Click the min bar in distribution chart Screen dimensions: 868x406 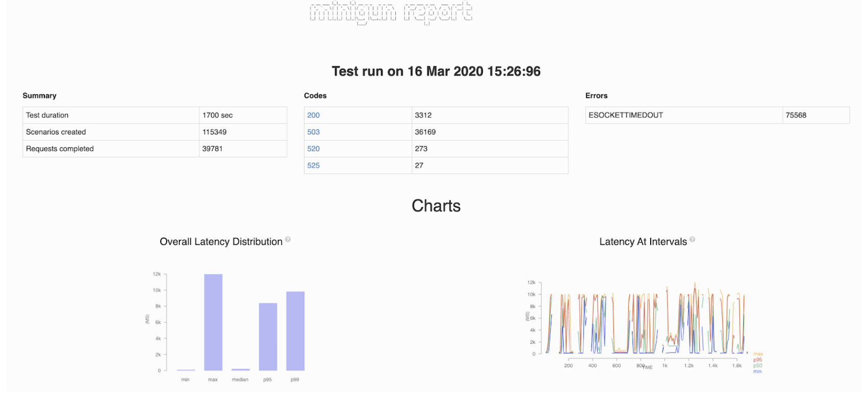click(186, 370)
